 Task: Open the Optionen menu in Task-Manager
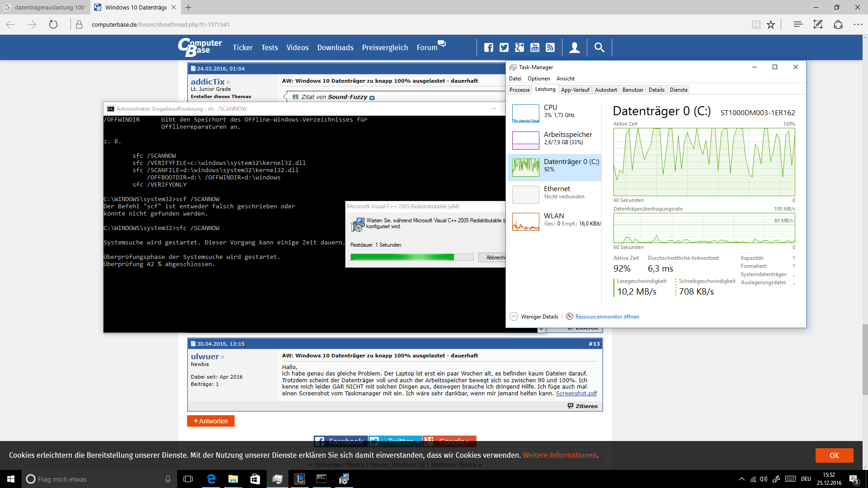(538, 78)
